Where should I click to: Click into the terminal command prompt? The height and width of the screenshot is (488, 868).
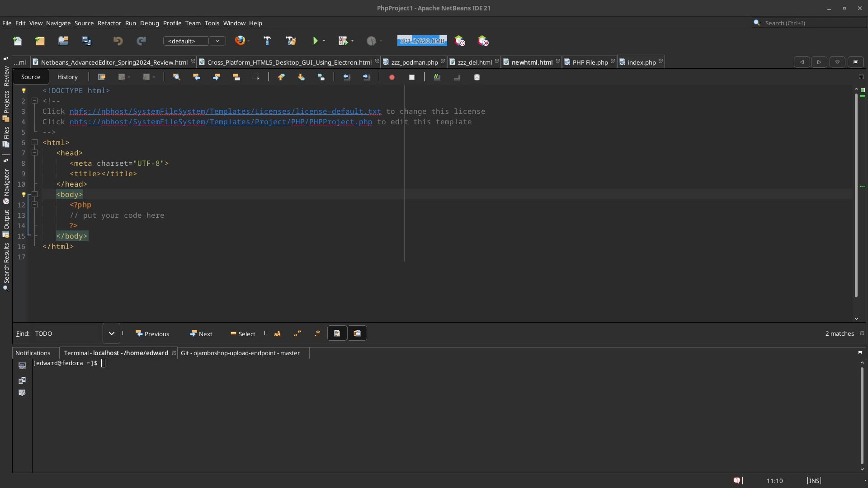tap(104, 363)
